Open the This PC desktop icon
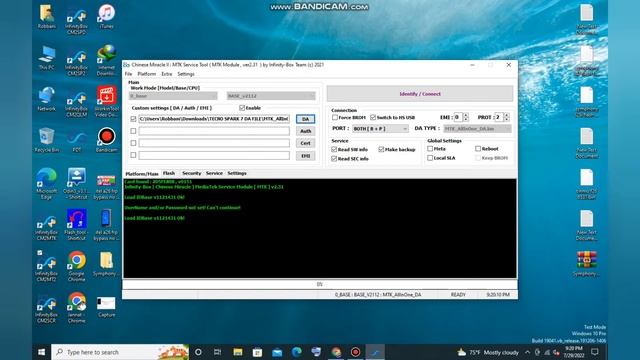This screenshot has height=360, width=640. tap(47, 58)
